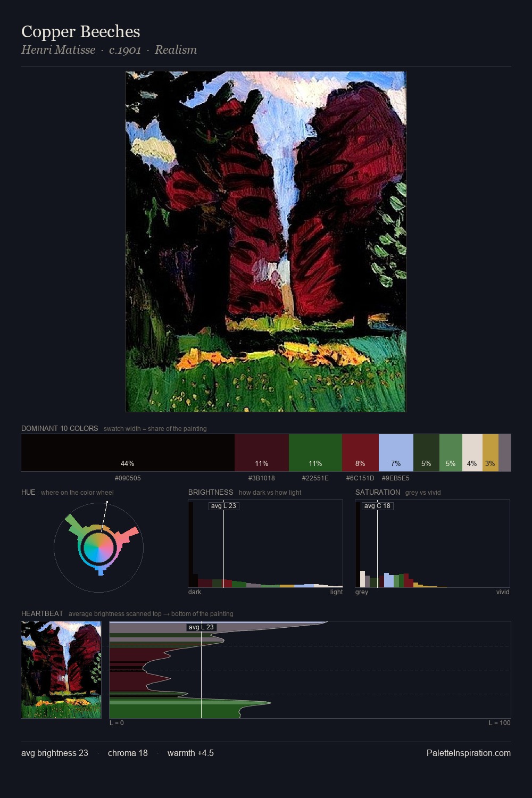
Task: Click the #090505 hex code label
Action: pos(128,478)
